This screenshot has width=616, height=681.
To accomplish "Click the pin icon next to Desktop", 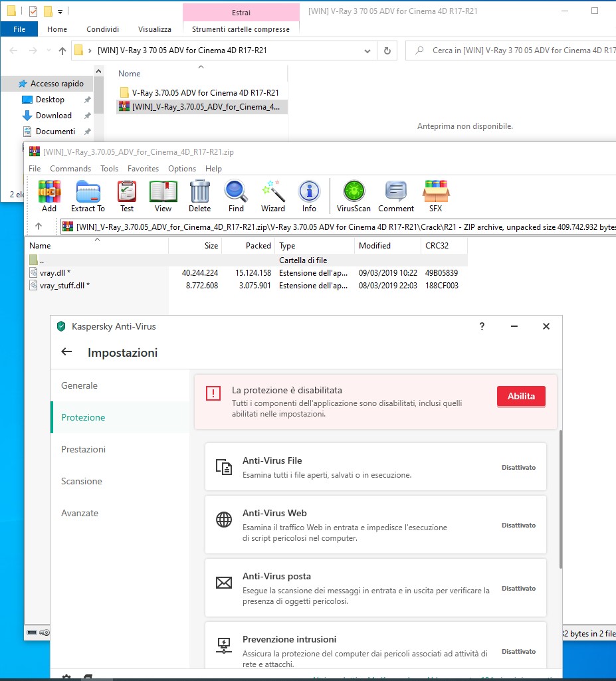I will pos(87,100).
